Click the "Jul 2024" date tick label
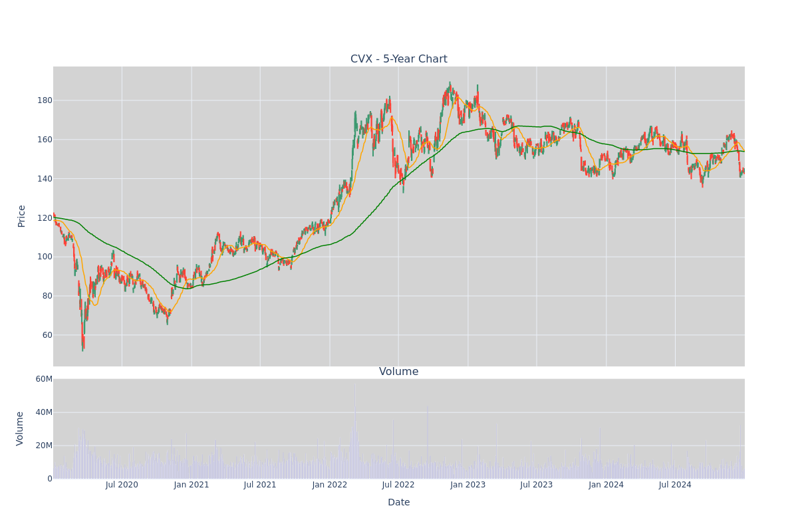Image resolution: width=798 pixels, height=532 pixels. coord(675,485)
